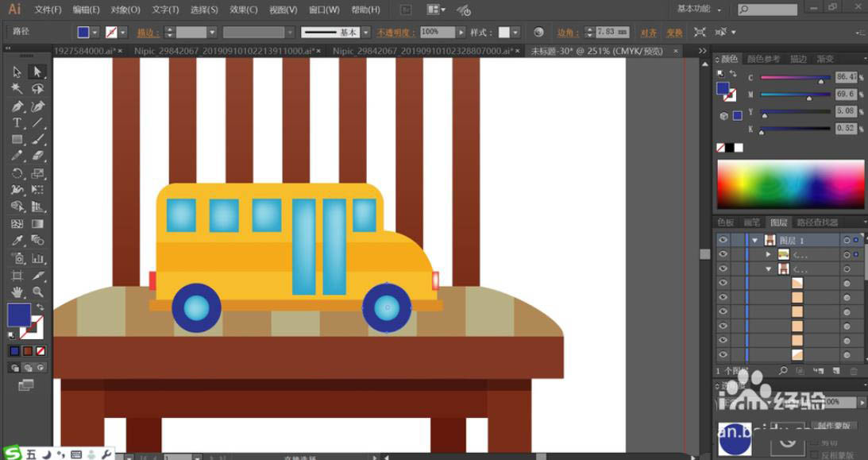Set toolbox paint mode to Gradient

tap(28, 351)
